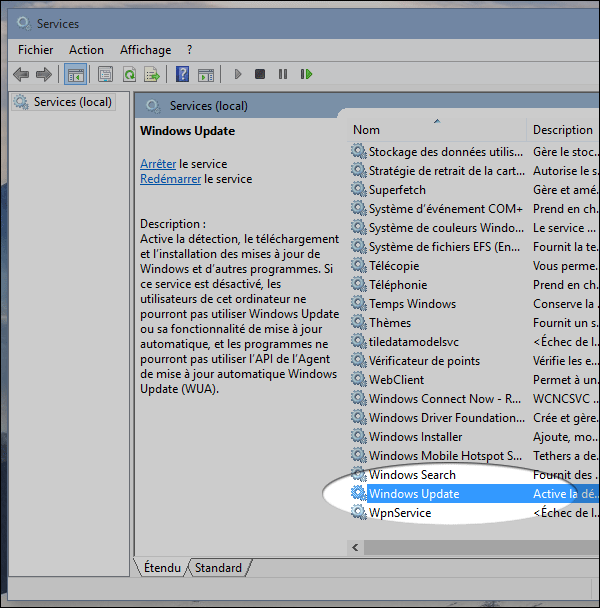The width and height of the screenshot is (600, 608).
Task: Click the Back arrow toolbar icon
Action: coord(21,74)
